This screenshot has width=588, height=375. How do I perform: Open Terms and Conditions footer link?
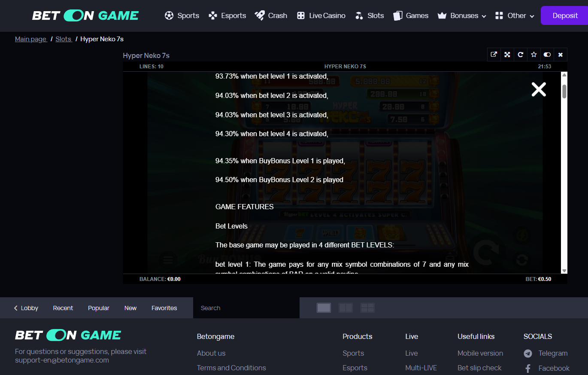[231, 368]
